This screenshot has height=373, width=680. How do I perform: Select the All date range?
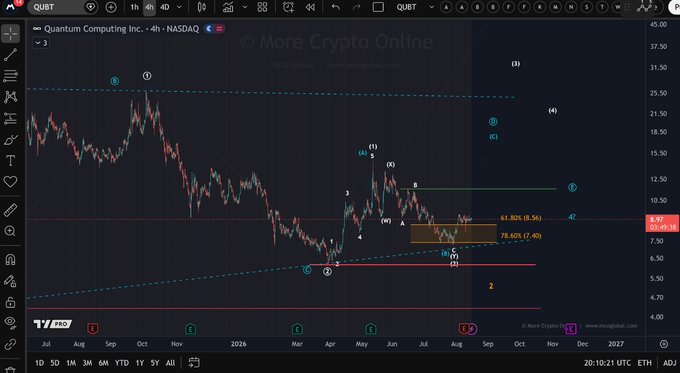pyautogui.click(x=170, y=363)
